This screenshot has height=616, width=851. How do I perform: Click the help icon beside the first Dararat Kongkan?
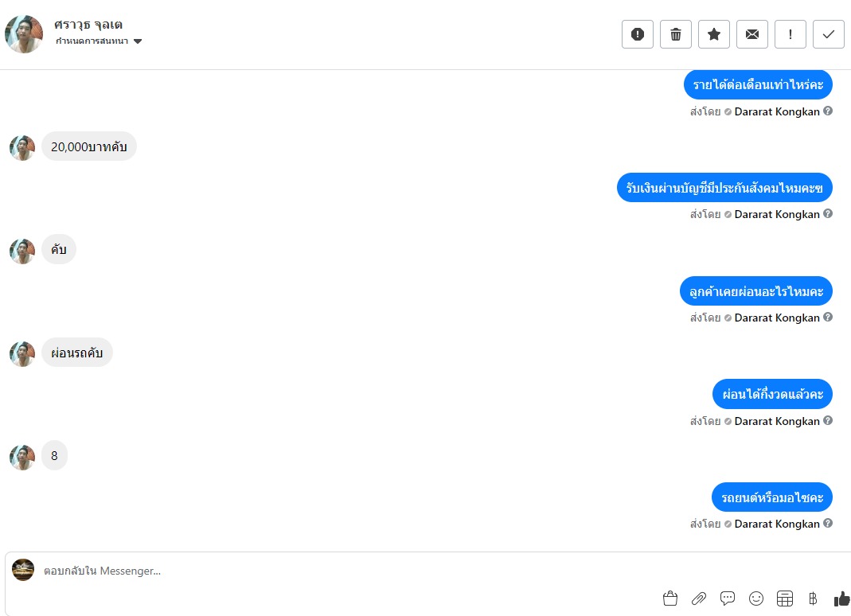tap(828, 111)
